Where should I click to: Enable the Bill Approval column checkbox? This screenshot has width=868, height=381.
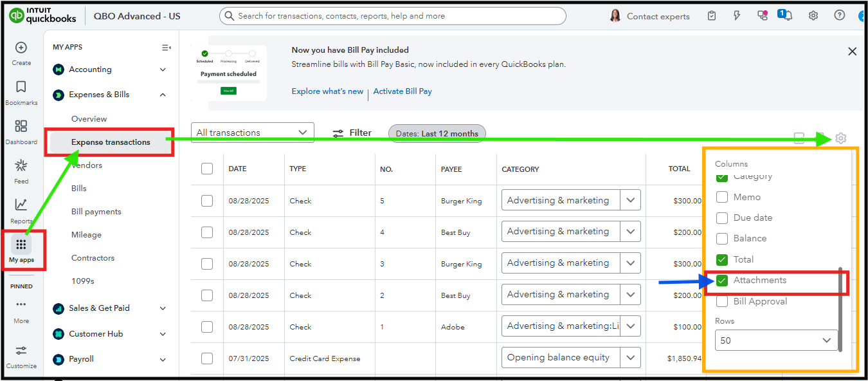[x=722, y=301]
